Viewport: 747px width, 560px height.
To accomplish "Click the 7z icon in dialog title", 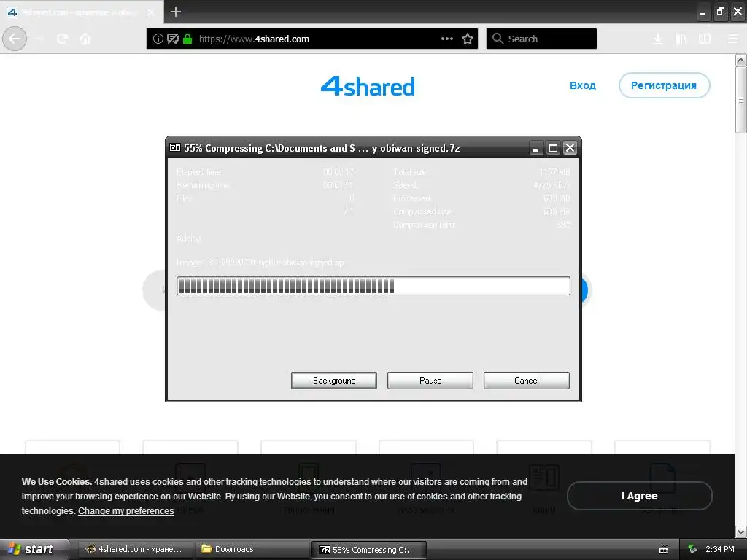I will coord(175,147).
